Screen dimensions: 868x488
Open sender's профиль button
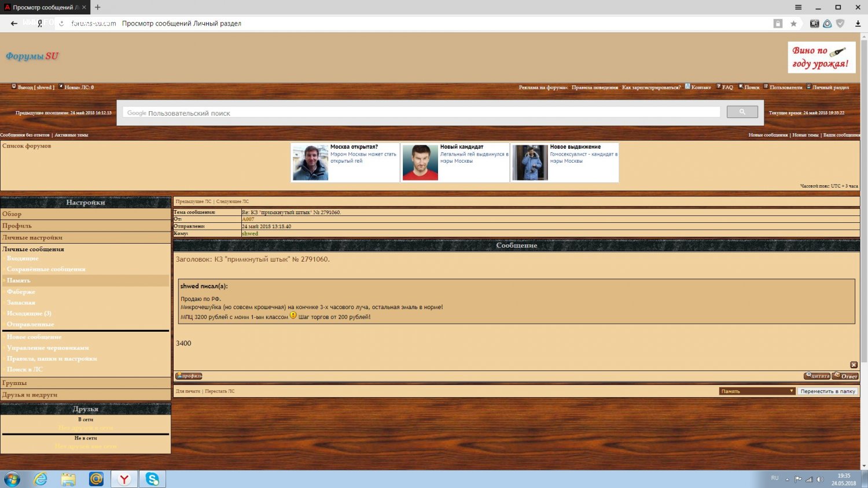189,376
